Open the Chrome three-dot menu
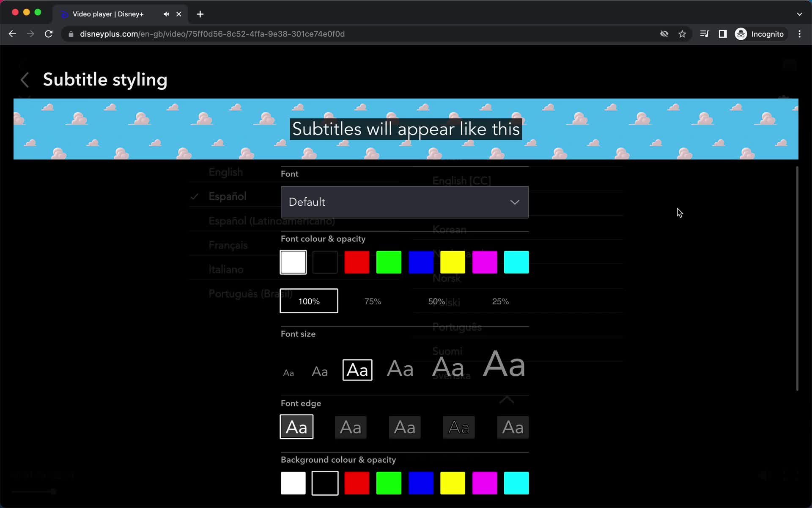Image resolution: width=812 pixels, height=508 pixels. coord(799,34)
